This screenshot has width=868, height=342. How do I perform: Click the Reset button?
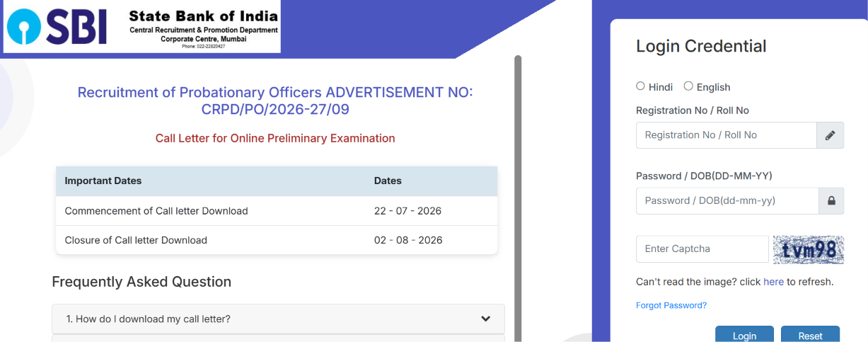[810, 334]
